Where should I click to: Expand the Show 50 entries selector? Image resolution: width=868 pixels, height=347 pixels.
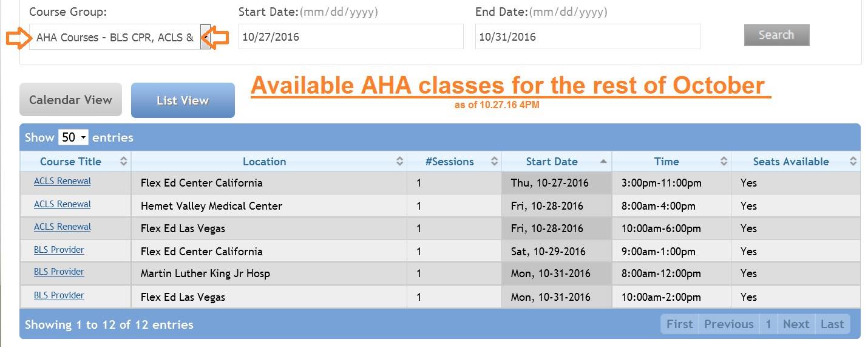(73, 137)
